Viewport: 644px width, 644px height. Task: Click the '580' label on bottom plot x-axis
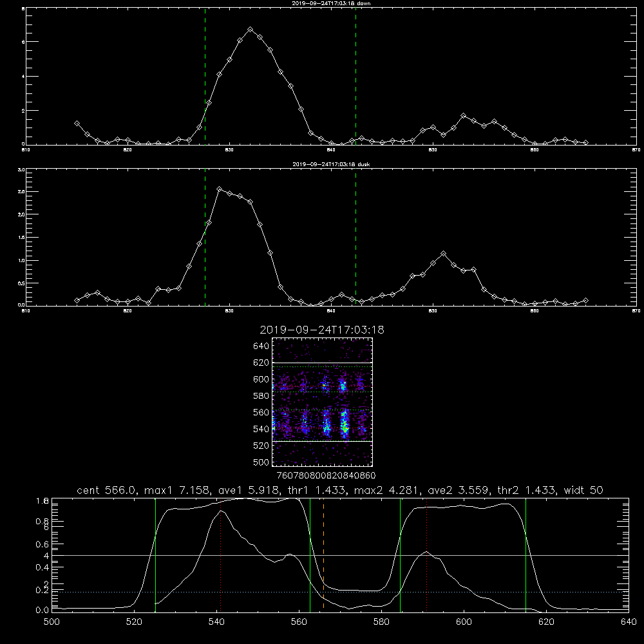pos(381,622)
